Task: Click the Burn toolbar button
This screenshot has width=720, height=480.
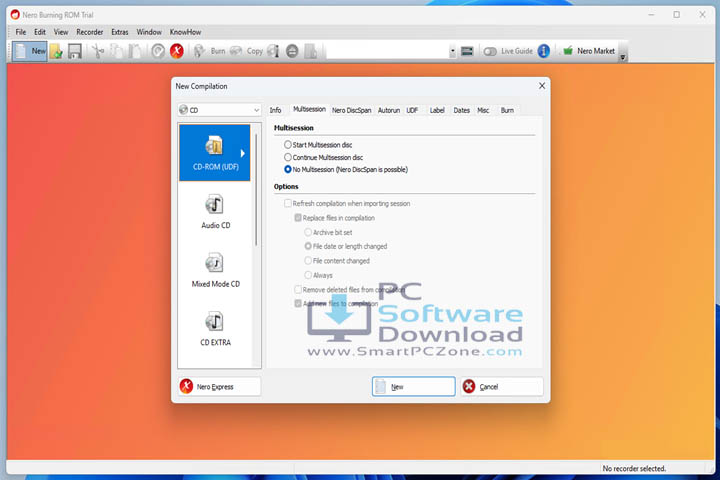Action: point(209,51)
